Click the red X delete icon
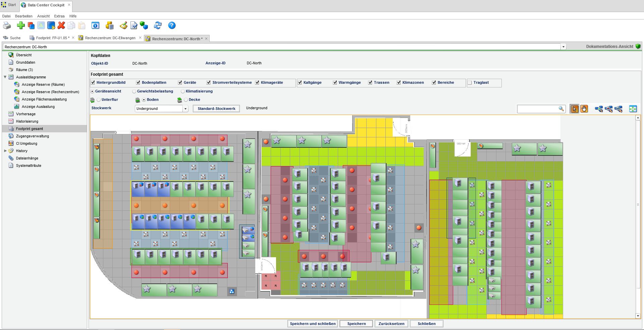 tap(61, 25)
